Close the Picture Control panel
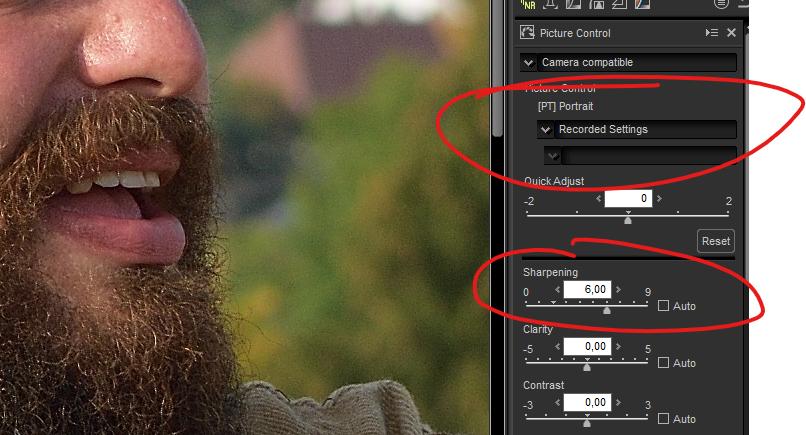 (x=731, y=32)
